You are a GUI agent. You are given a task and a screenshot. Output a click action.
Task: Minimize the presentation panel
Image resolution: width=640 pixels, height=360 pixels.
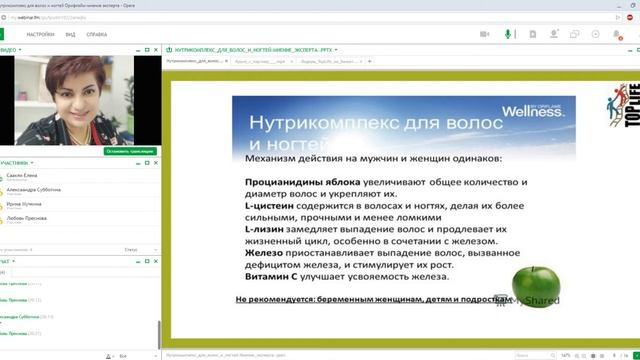click(x=630, y=50)
